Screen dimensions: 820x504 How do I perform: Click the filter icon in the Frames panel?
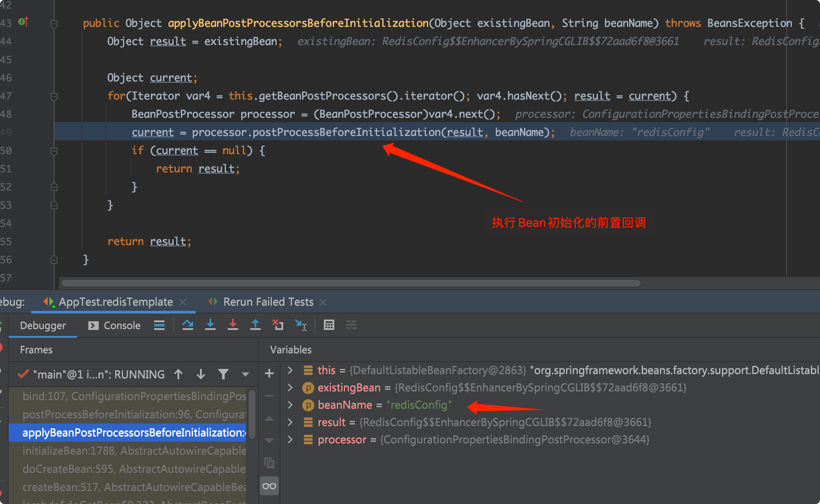coord(223,374)
